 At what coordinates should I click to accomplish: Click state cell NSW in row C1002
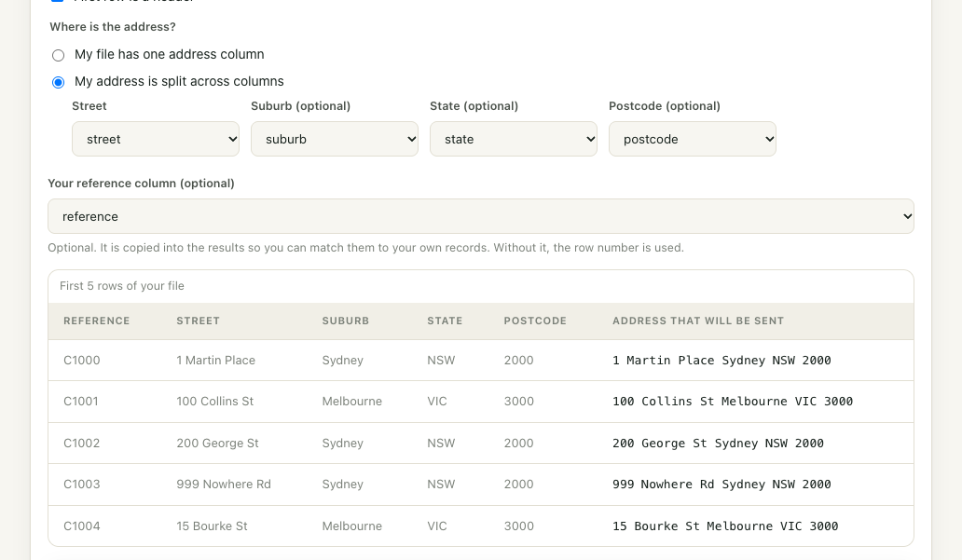441,443
